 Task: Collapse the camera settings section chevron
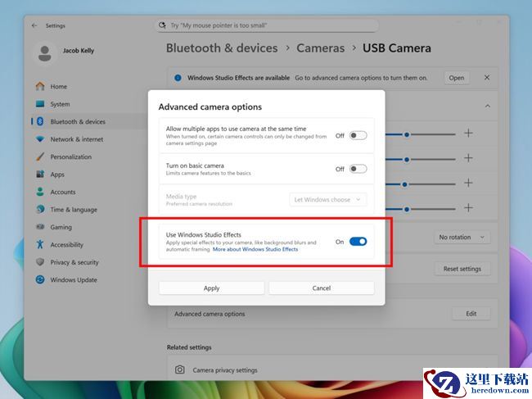tap(488, 106)
